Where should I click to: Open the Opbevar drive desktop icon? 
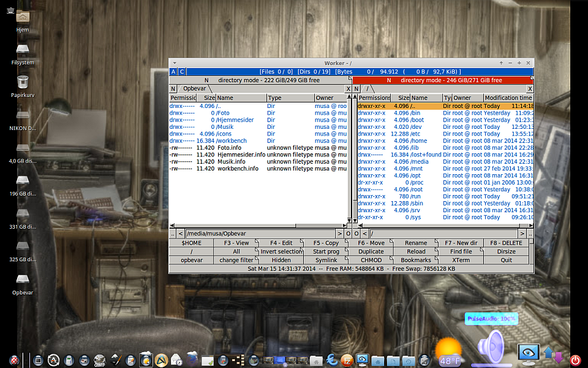(23, 279)
